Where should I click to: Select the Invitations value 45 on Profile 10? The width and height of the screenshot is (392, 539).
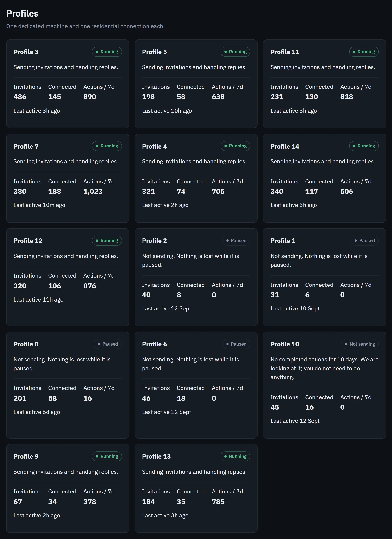(x=275, y=407)
